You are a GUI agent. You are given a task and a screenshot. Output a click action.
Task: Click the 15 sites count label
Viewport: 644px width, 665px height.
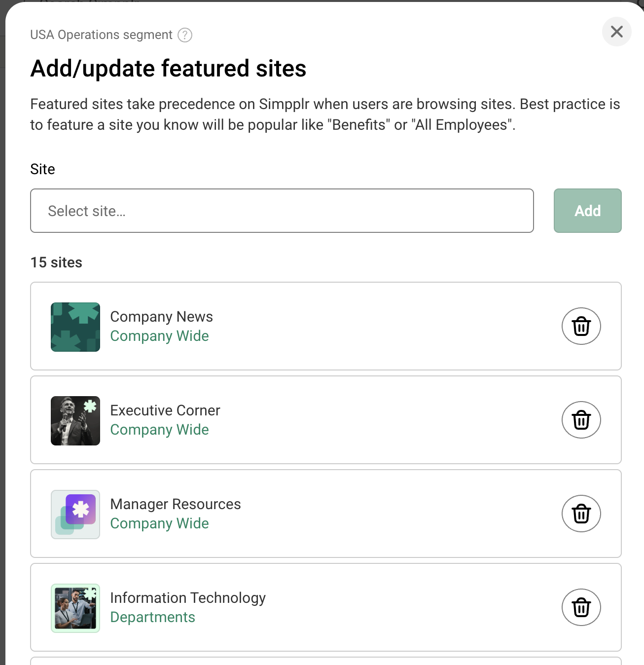[56, 262]
